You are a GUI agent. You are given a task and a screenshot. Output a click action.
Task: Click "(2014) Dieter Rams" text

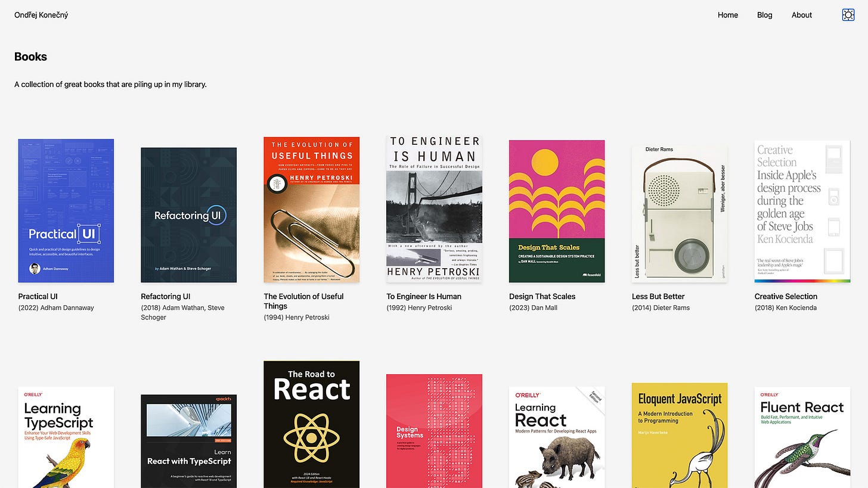pos(661,308)
